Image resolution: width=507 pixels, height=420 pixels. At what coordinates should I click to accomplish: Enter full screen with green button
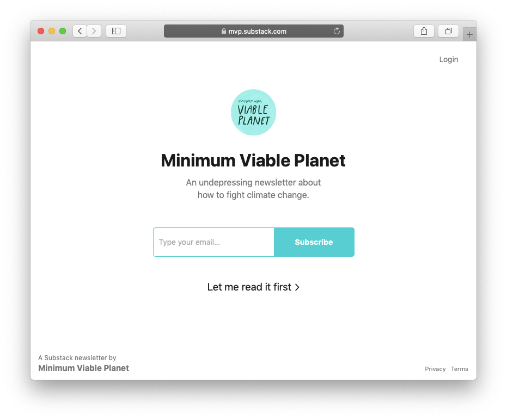[x=63, y=31]
